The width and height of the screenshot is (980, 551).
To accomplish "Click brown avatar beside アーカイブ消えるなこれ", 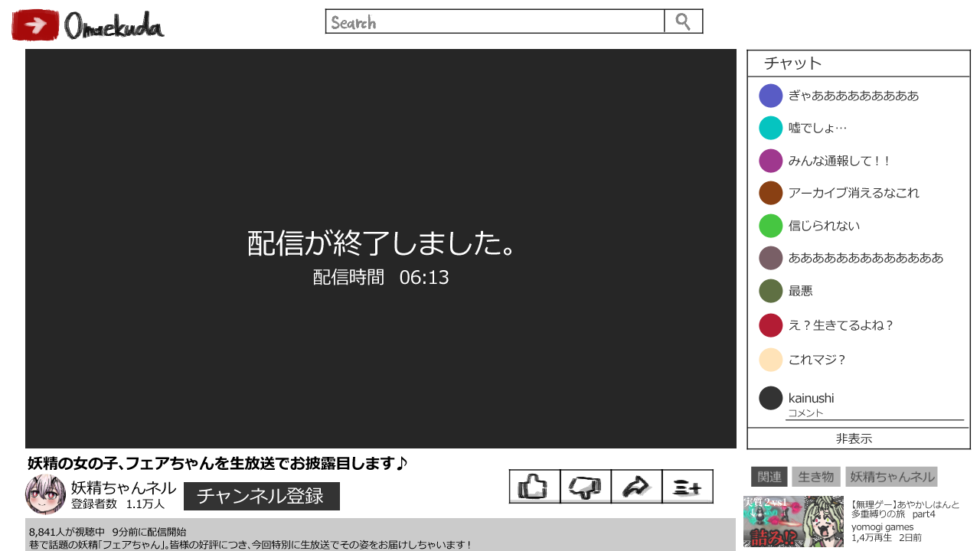I will coord(771,193).
